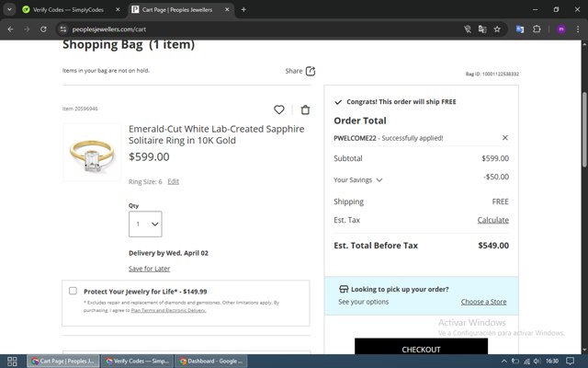Add ring to wishlist with heart icon
The image size is (588, 368).
click(279, 109)
